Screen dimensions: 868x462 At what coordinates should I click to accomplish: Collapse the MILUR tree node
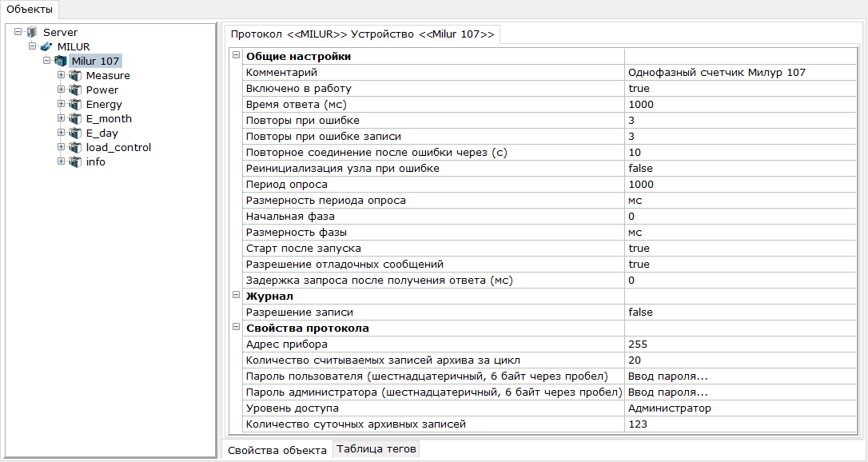32,46
